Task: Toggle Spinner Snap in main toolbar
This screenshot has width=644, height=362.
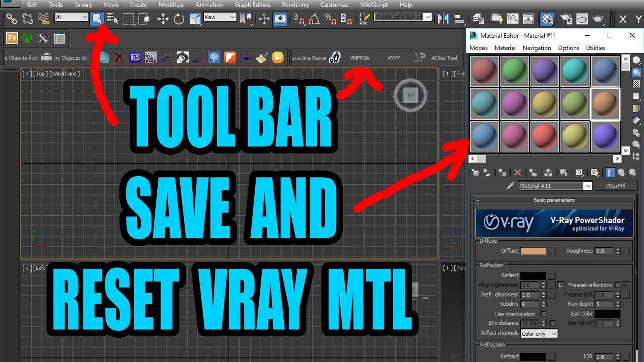Action: click(x=346, y=19)
